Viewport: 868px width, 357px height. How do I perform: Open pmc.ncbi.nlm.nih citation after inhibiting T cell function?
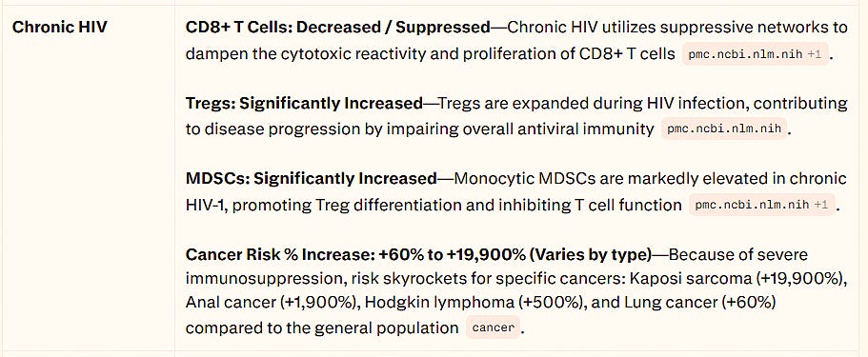coord(761,205)
